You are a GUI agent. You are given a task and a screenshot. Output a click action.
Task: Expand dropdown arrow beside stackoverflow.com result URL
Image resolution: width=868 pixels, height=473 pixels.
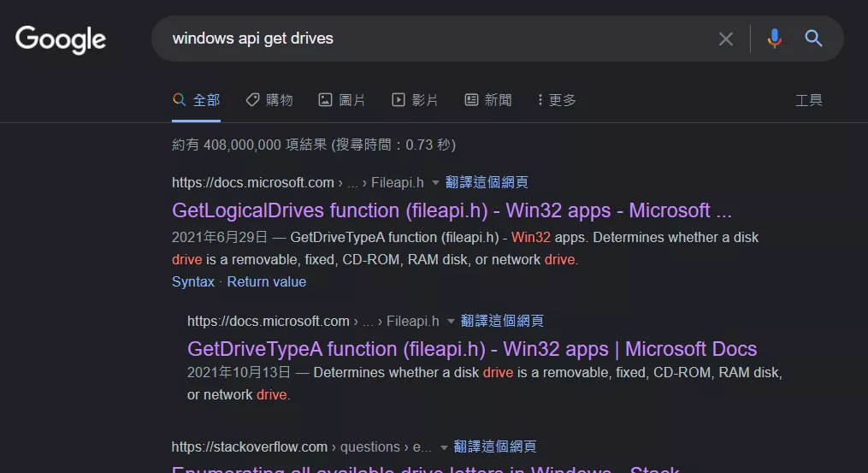444,447
